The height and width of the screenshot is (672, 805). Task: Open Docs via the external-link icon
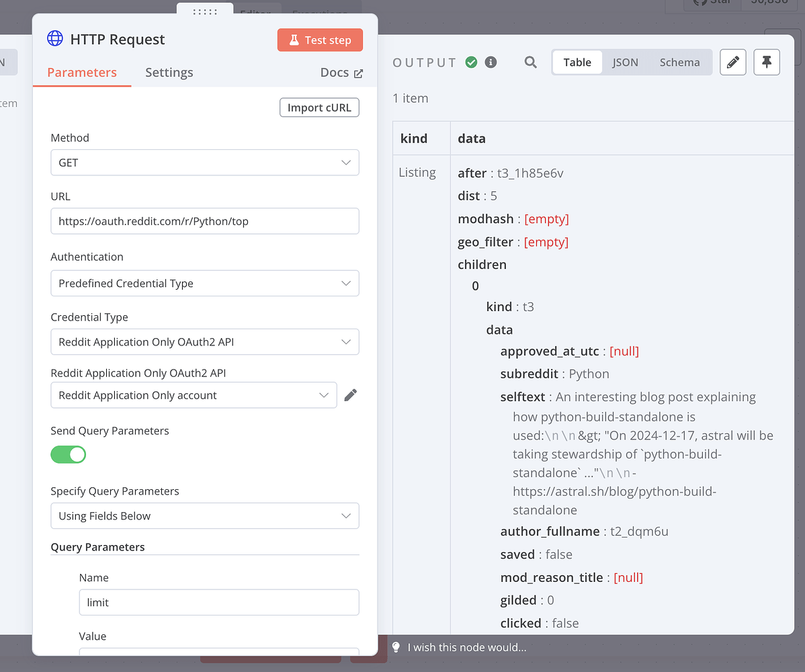point(356,73)
